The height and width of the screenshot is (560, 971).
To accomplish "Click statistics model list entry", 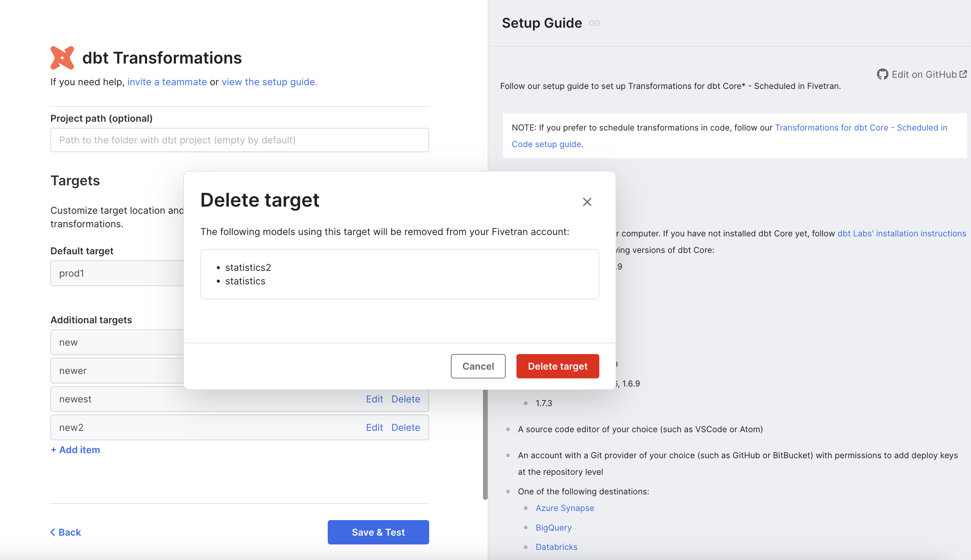I will click(245, 281).
